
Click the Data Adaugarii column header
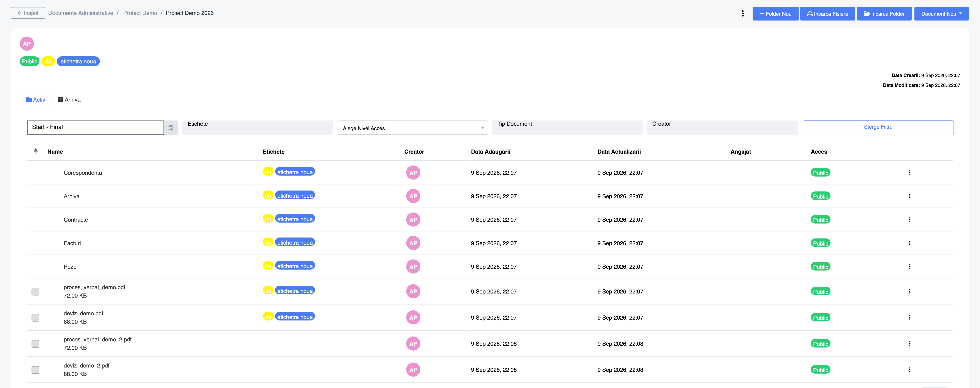(x=490, y=152)
